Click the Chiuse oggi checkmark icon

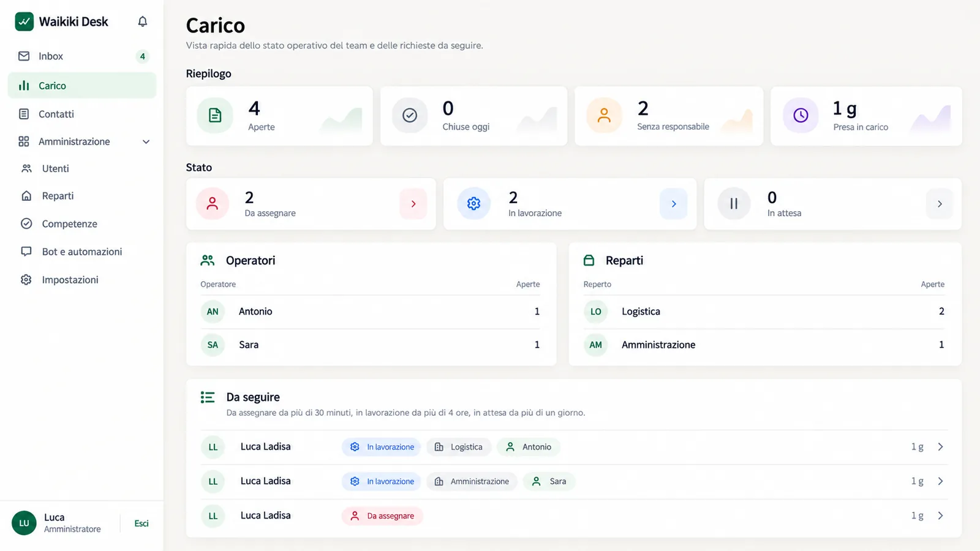tap(410, 115)
